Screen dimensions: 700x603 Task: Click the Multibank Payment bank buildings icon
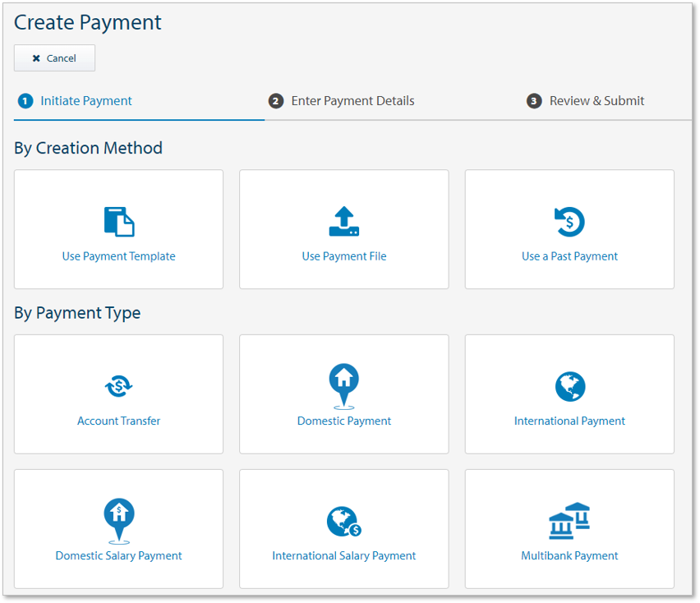coord(569,520)
